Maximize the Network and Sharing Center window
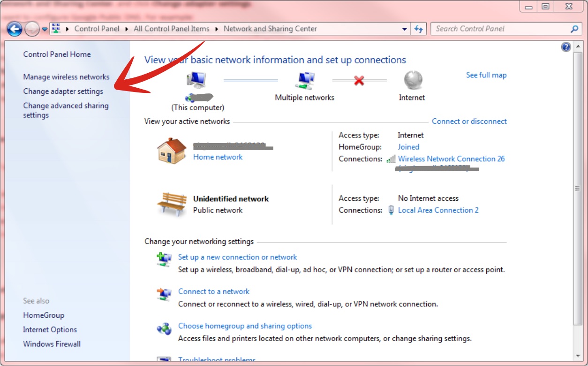Image resolution: width=588 pixels, height=366 pixels. click(545, 7)
